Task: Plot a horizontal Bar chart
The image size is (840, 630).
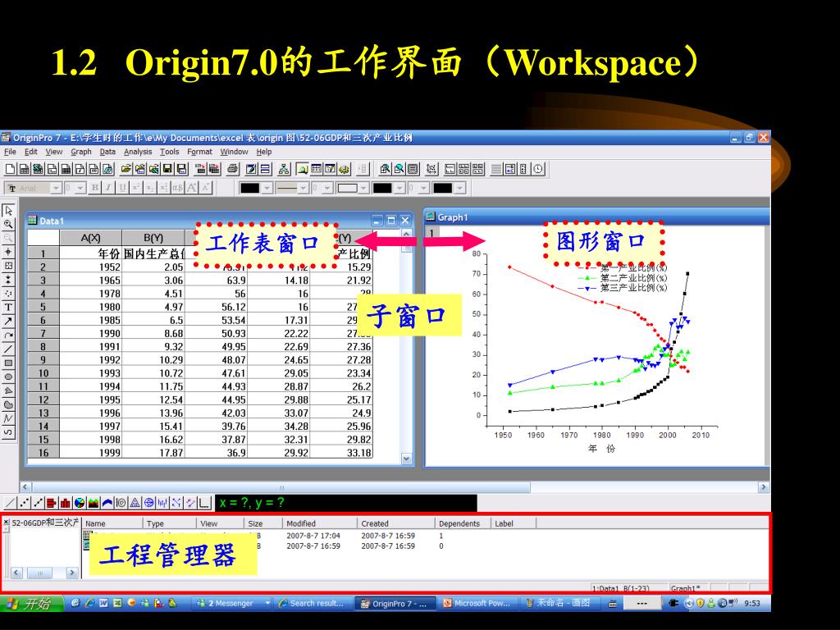Action: click(52, 503)
